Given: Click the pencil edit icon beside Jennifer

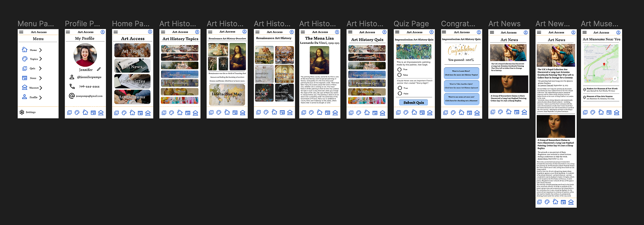Looking at the screenshot, I should tap(99, 69).
